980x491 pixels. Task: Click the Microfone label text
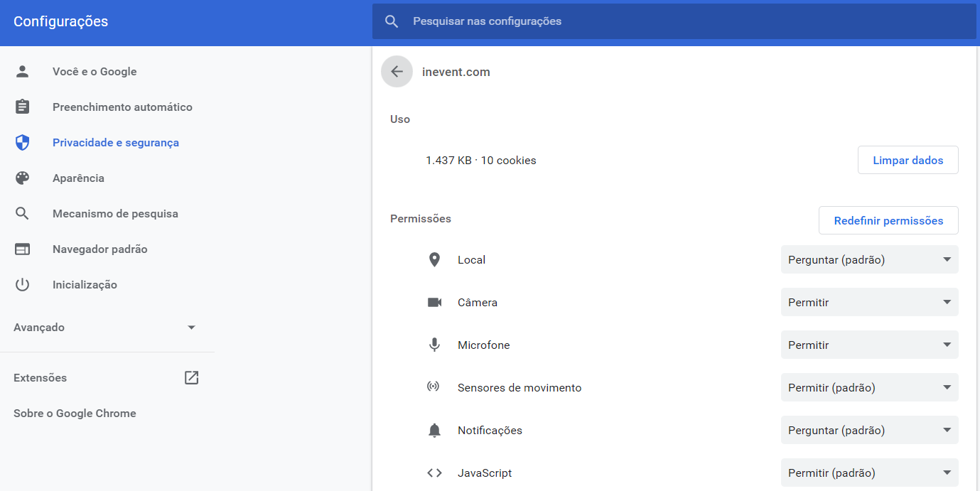(x=484, y=345)
